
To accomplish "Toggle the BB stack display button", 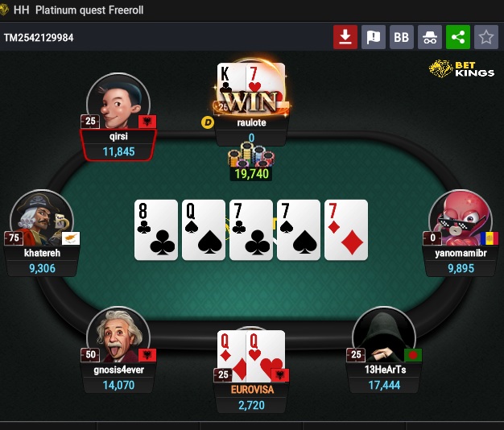I will [x=402, y=37].
